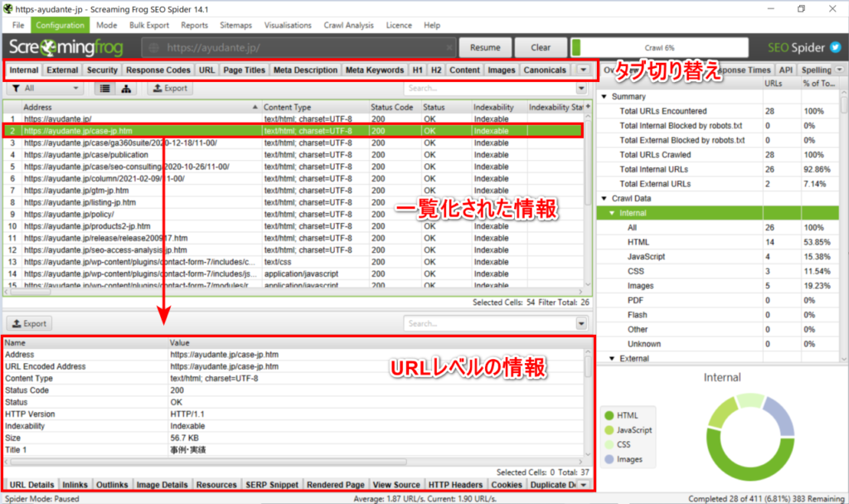Switch to tree view icon
Image resolution: width=849 pixels, height=504 pixels.
click(126, 88)
